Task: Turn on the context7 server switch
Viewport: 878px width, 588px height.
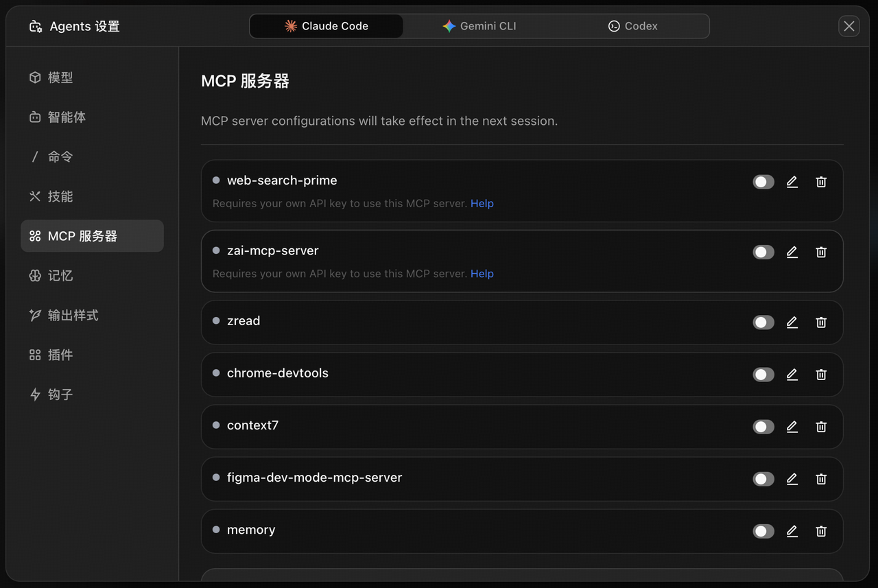Action: [763, 427]
